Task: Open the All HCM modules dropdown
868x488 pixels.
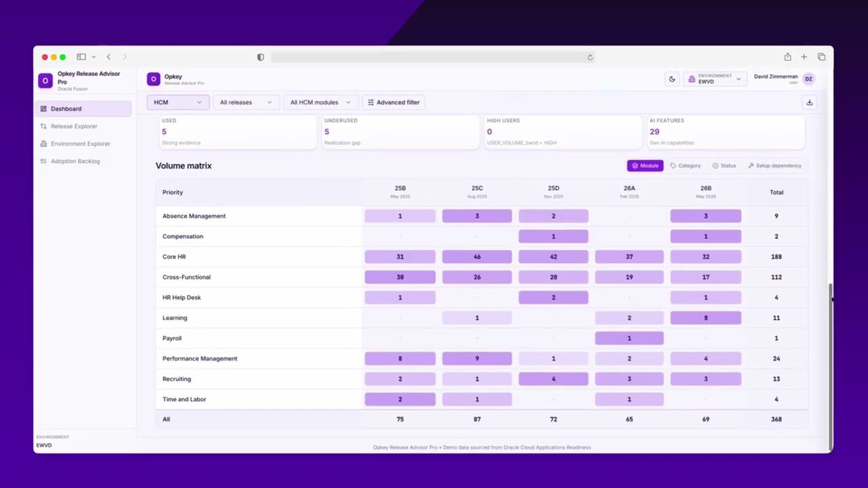Action: [320, 102]
